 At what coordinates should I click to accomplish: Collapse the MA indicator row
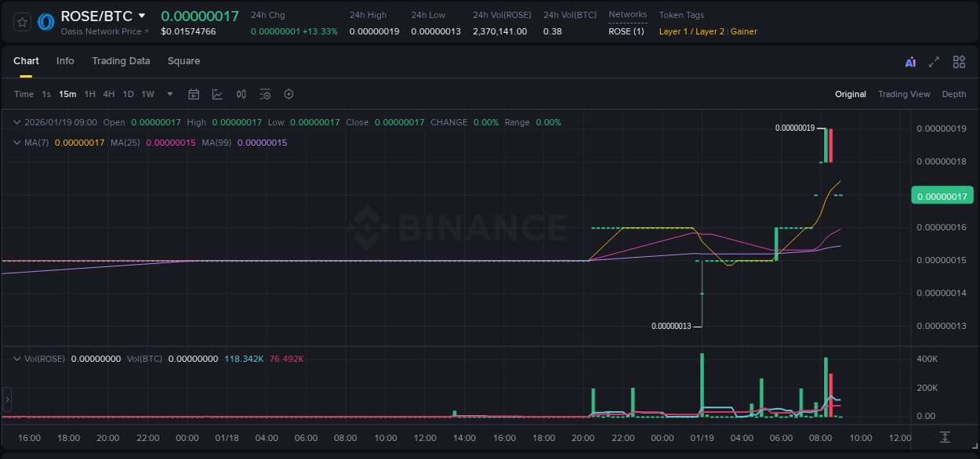pyautogui.click(x=16, y=143)
